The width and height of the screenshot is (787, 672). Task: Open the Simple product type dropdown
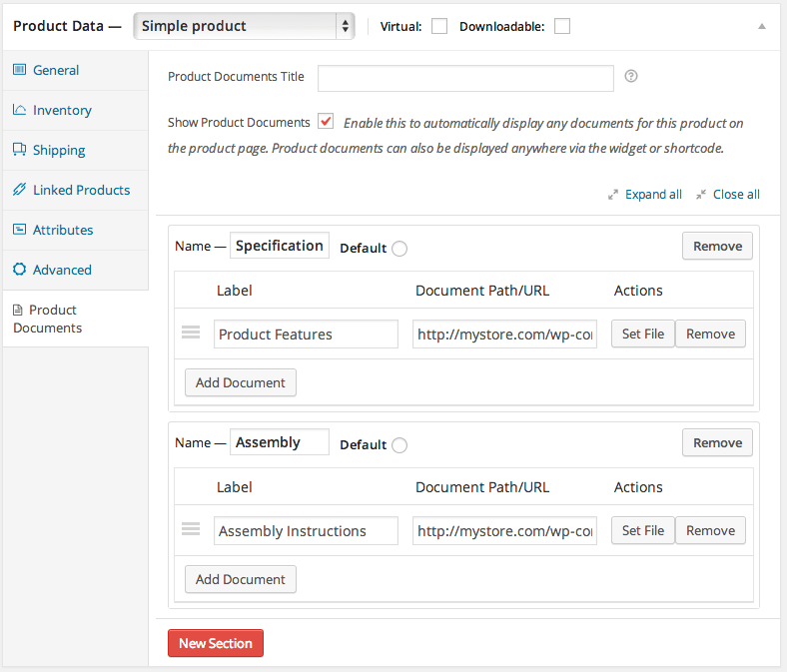[244, 26]
